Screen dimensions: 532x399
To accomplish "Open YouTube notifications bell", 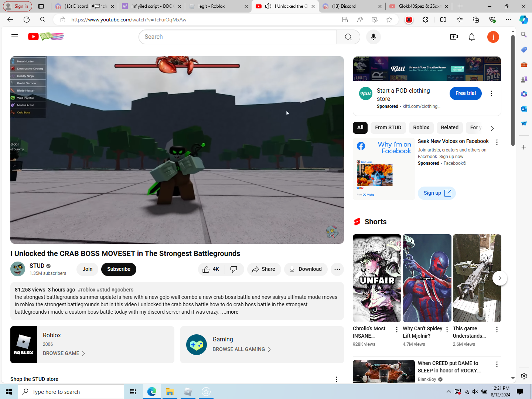I will (x=472, y=37).
